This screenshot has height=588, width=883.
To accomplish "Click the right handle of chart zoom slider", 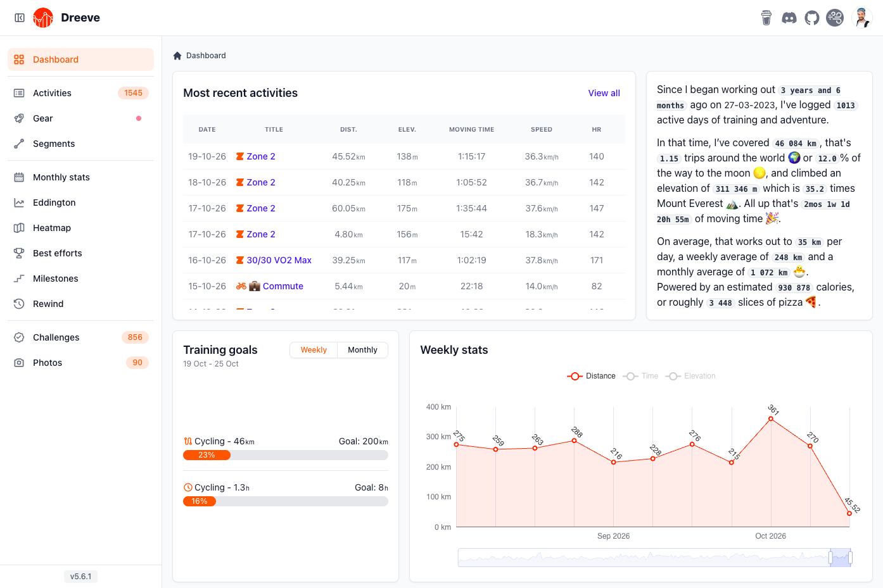I will coord(850,558).
